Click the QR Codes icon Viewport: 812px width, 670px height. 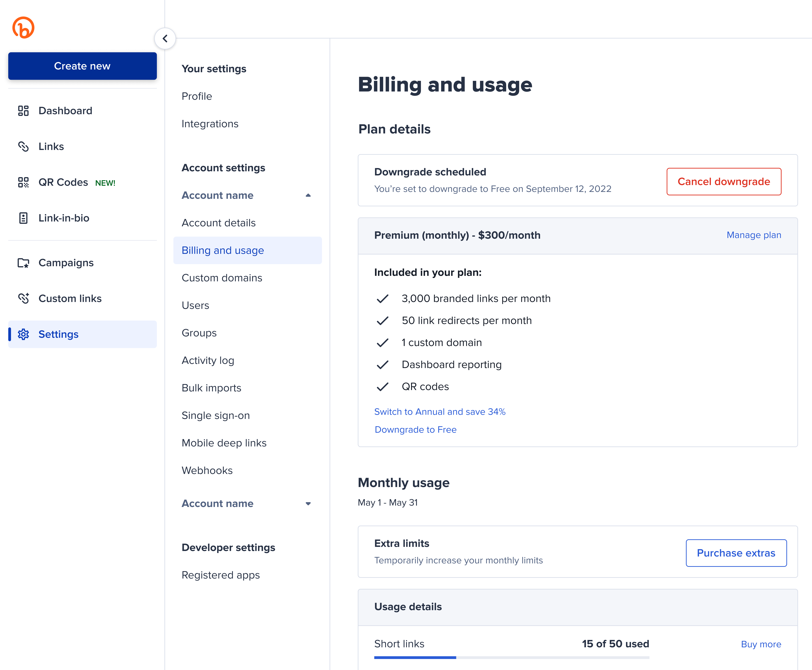pyautogui.click(x=23, y=182)
